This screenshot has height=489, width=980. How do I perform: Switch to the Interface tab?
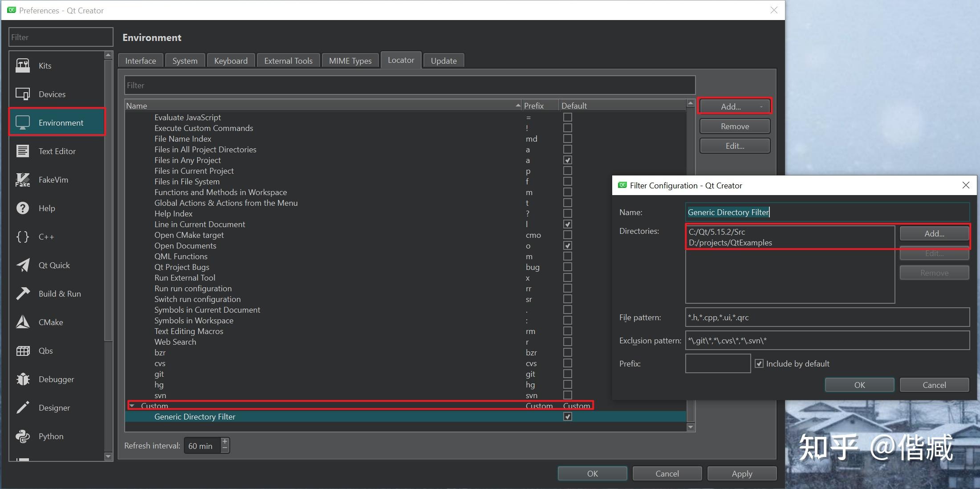click(x=141, y=61)
